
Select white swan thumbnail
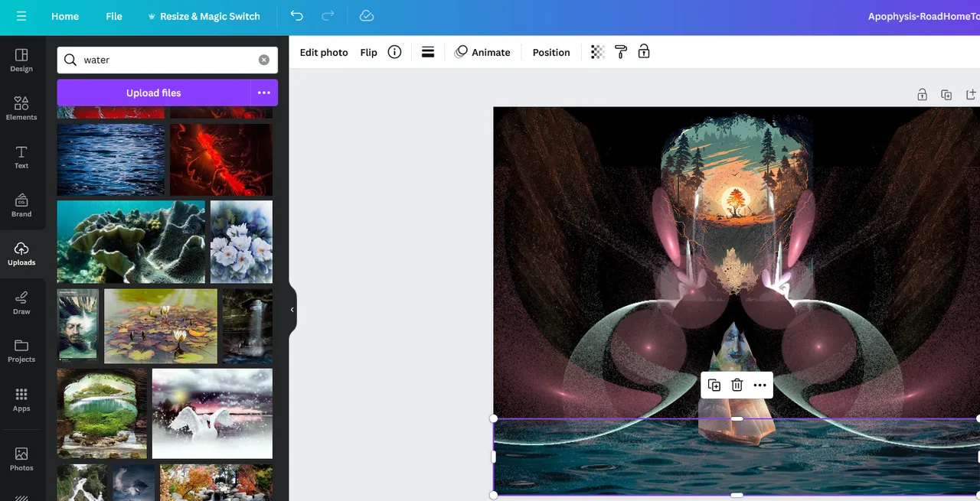(212, 413)
